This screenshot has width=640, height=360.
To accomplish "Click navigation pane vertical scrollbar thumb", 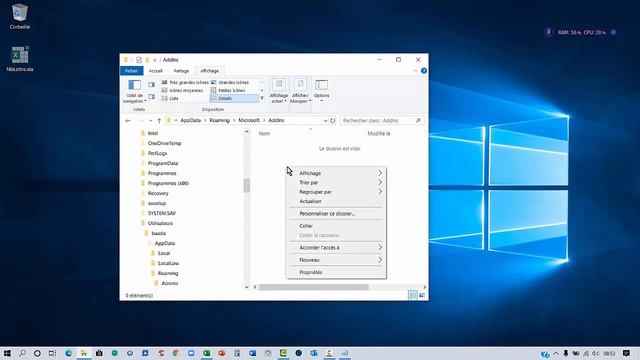I will click(247, 185).
